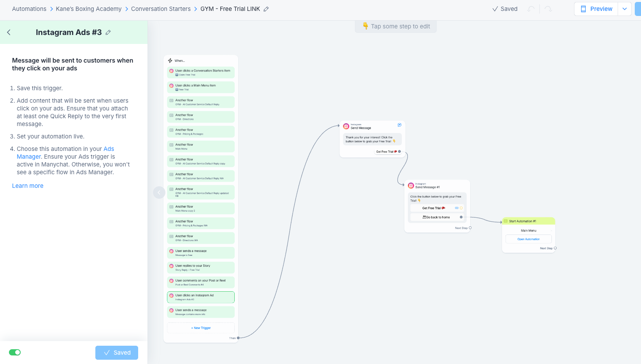The height and width of the screenshot is (364, 641).
Task: Click Open Automation link in Start Automation node
Action: [x=529, y=239]
